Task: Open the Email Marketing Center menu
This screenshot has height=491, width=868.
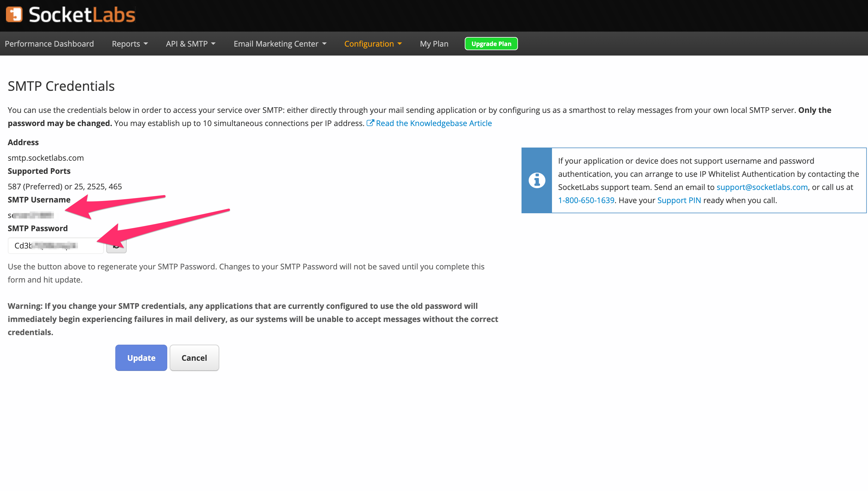Action: [280, 44]
